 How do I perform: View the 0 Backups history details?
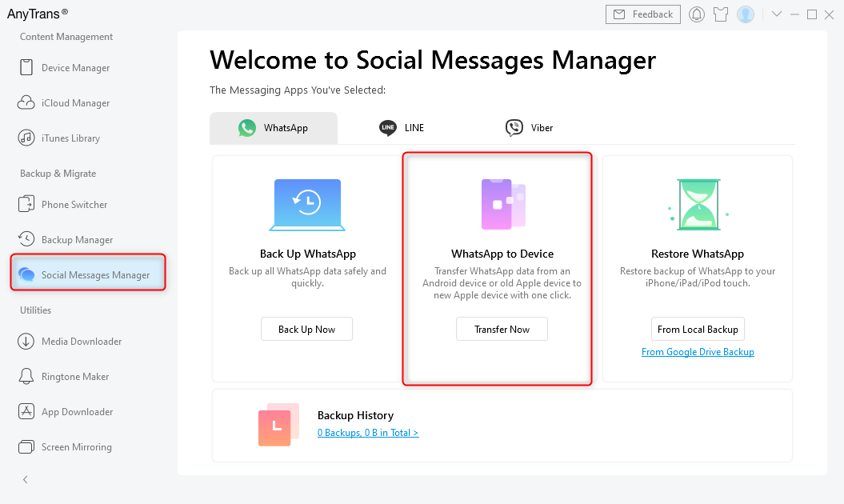[368, 431]
